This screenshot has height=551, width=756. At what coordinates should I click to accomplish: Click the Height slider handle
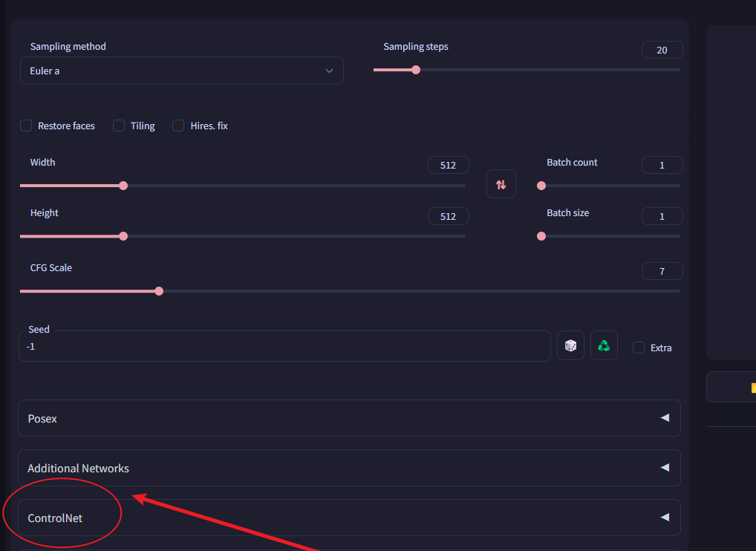123,236
